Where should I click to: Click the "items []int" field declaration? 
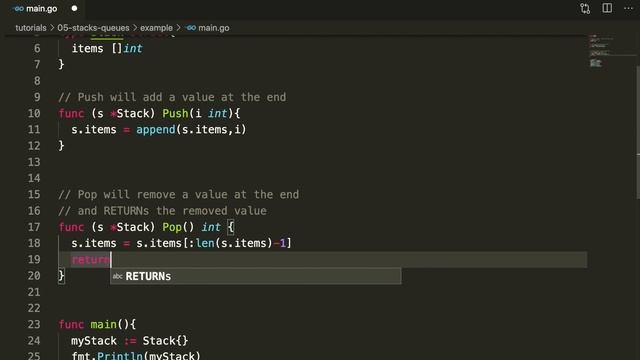(107, 49)
